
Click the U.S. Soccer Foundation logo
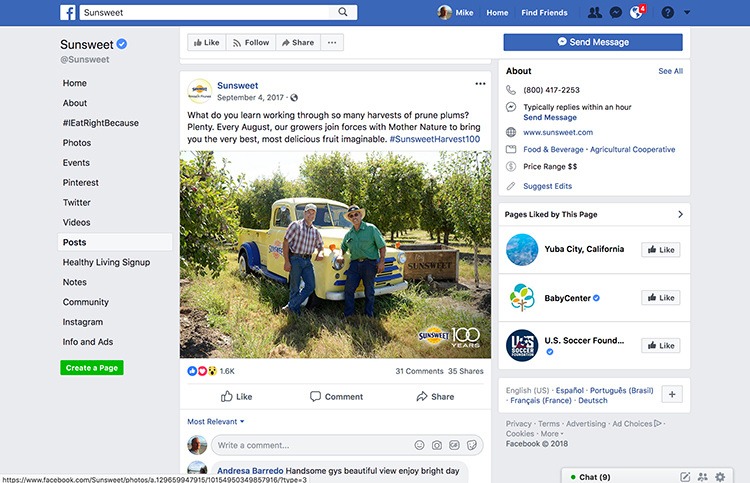[522, 345]
